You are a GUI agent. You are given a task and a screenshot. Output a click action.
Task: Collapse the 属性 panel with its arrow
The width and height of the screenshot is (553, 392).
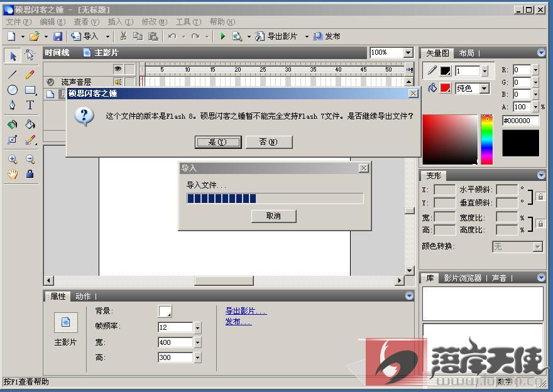pos(409,296)
